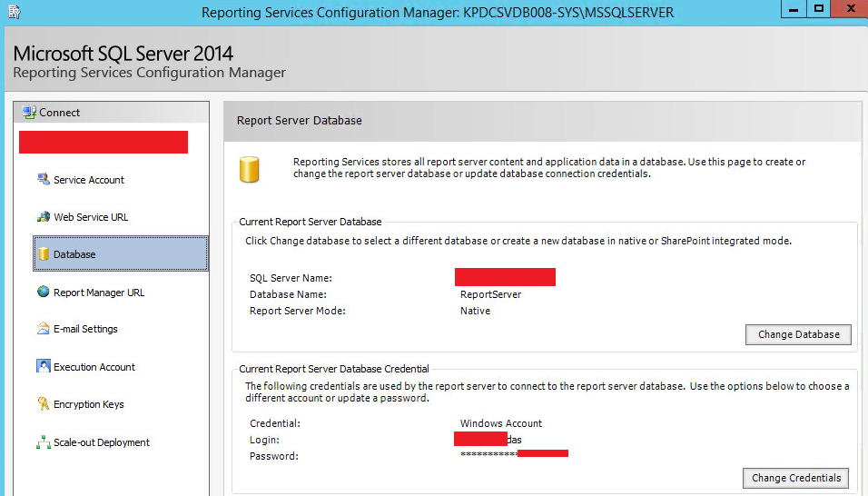Click the Scale-out Deployment network icon
The width and height of the screenshot is (868, 496).
[44, 441]
